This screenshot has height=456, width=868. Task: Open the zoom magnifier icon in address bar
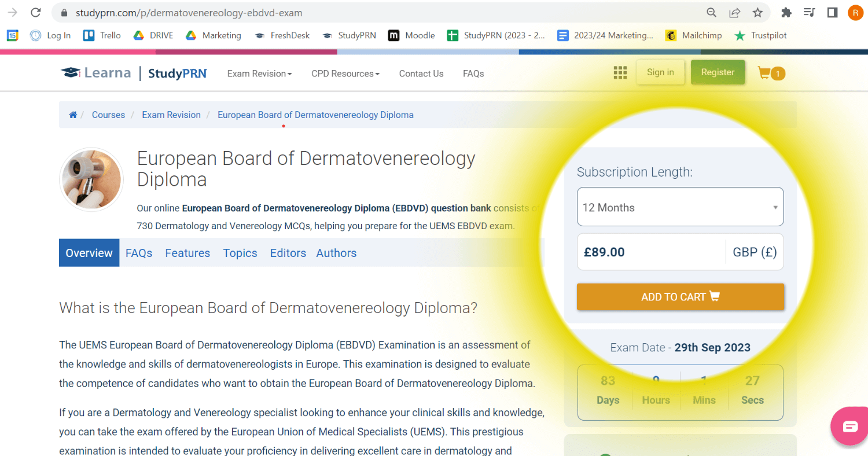tap(712, 13)
